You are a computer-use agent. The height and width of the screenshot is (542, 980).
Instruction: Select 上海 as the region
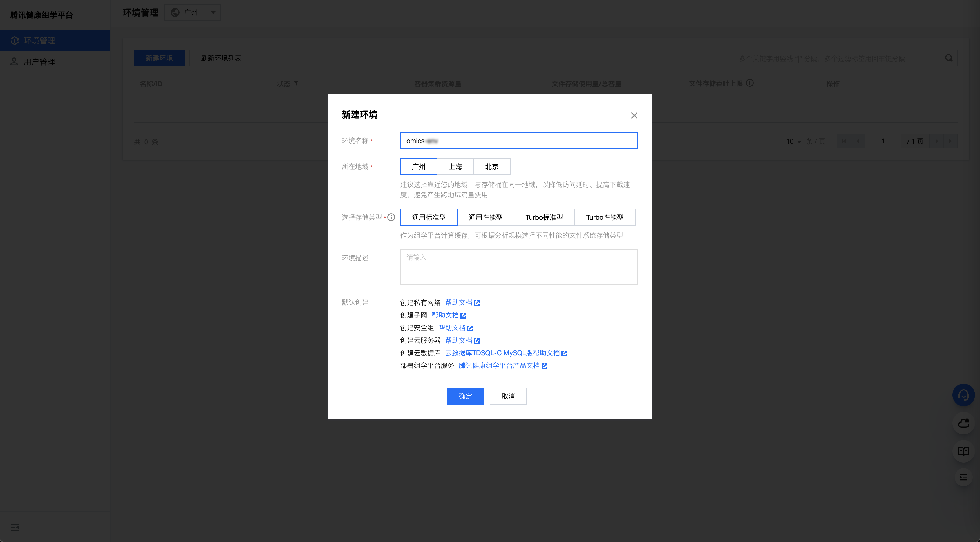click(x=455, y=166)
